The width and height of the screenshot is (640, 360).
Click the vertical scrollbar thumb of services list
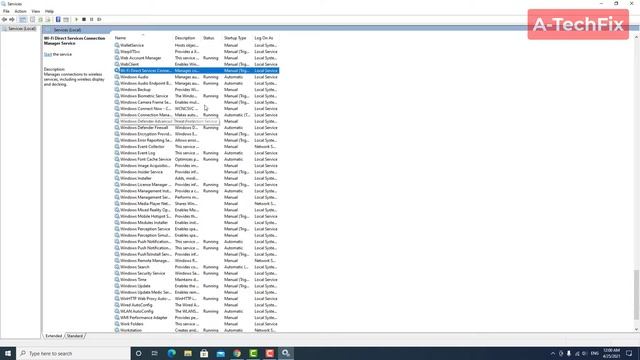point(636,295)
